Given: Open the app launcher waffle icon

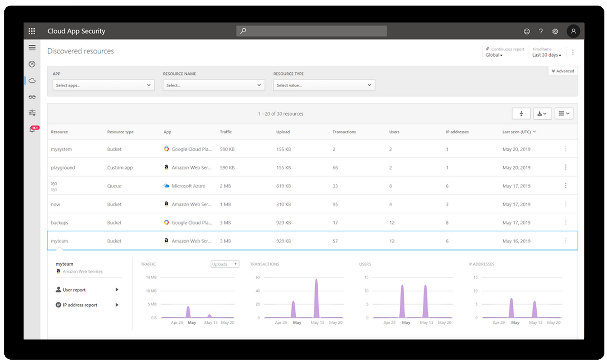Looking at the screenshot, I should click(x=31, y=31).
